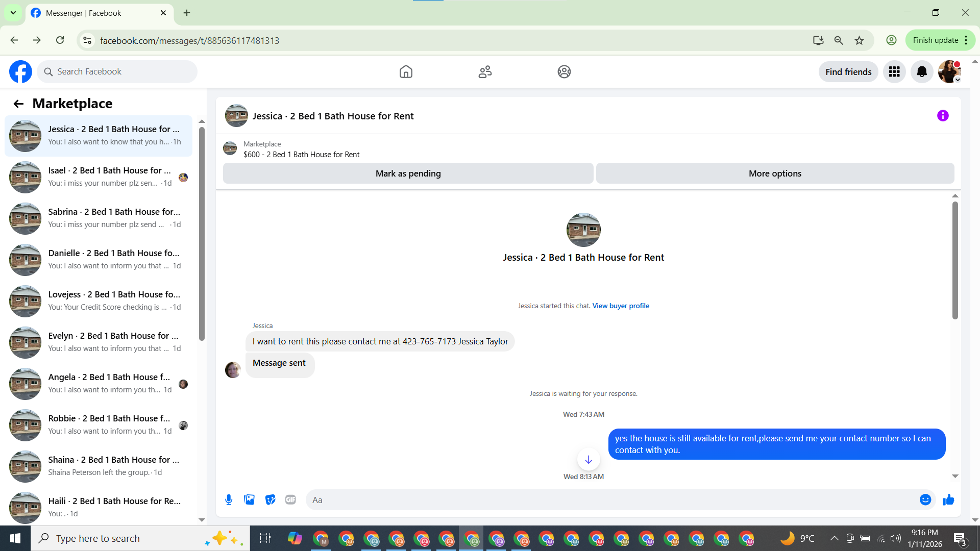Attach a photo using the image icon

[x=250, y=500]
